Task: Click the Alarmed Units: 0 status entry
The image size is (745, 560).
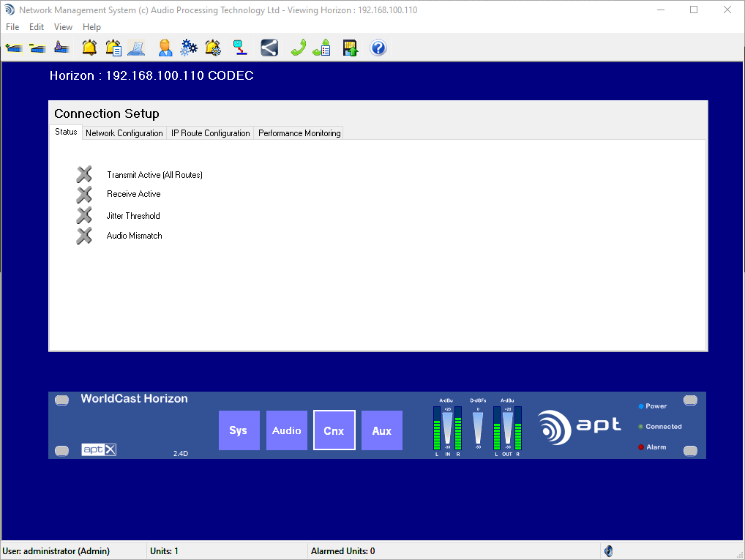Action: coord(342,551)
